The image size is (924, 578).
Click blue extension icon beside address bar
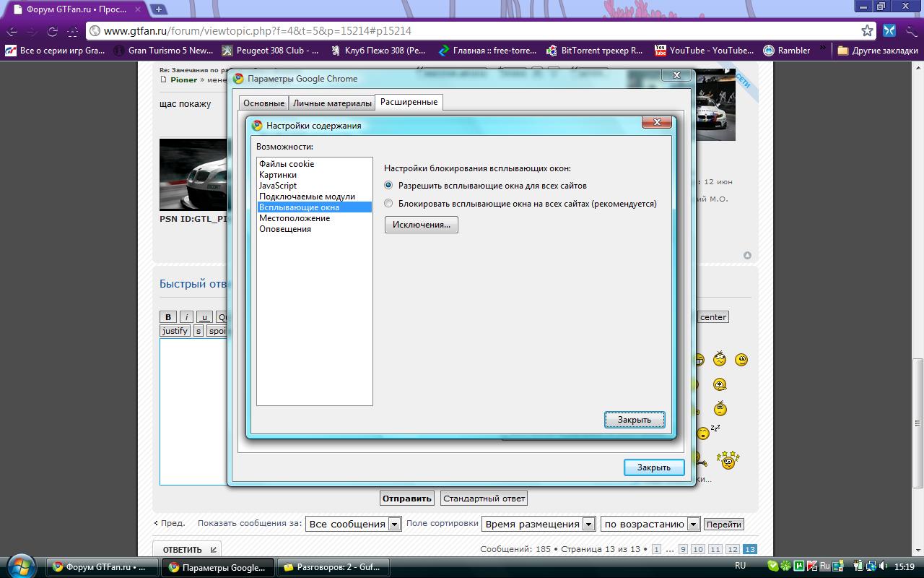(x=889, y=30)
